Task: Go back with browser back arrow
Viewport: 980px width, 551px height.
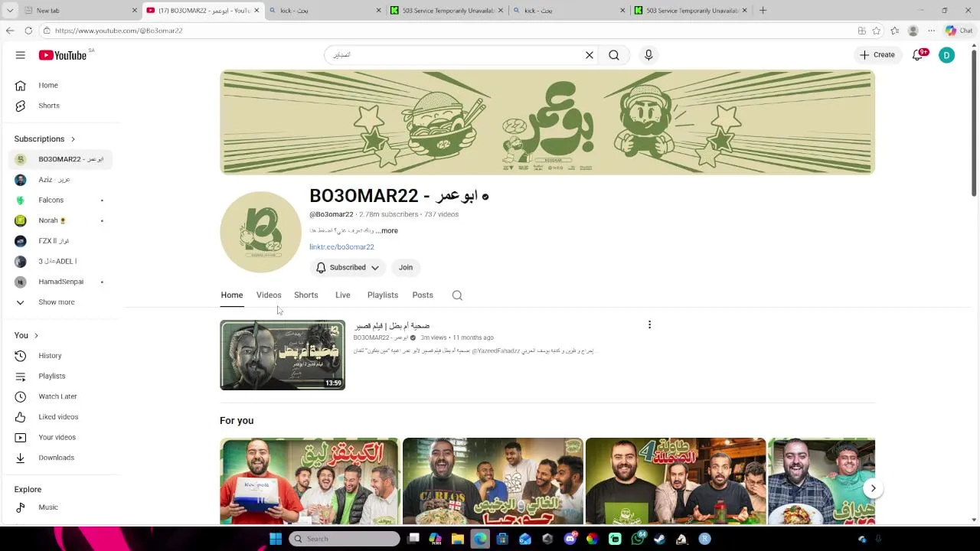Action: pyautogui.click(x=10, y=31)
